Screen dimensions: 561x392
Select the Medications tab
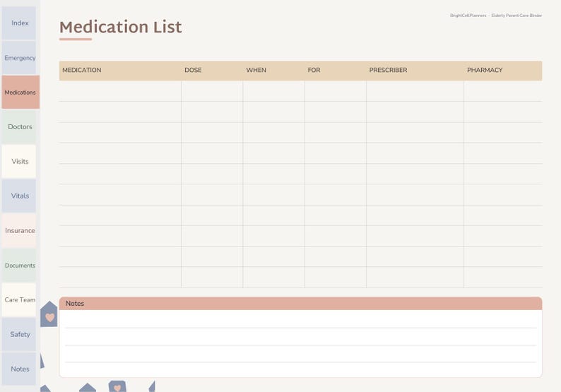[x=20, y=93]
